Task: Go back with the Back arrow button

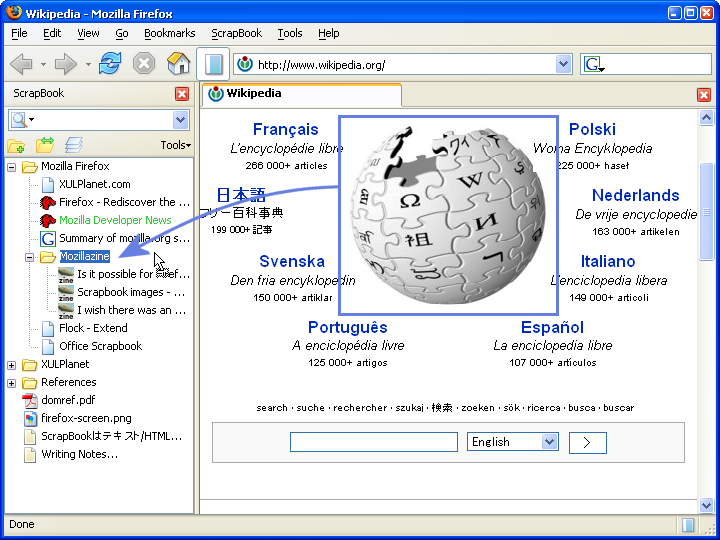Action: click(x=21, y=64)
